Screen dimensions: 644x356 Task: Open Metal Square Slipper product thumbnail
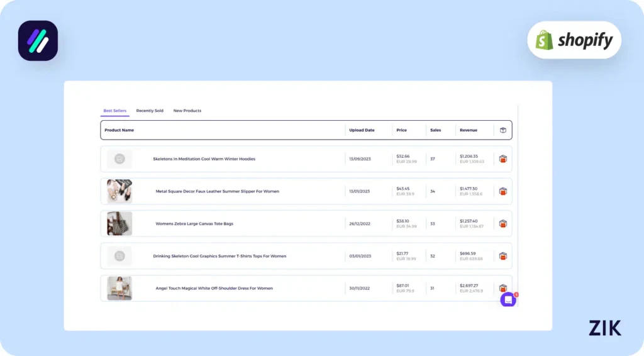click(119, 191)
